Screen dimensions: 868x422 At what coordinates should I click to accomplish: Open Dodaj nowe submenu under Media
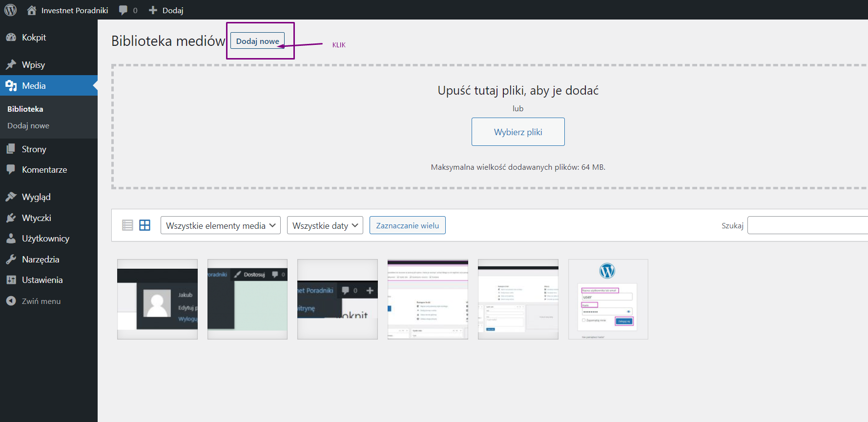pyautogui.click(x=28, y=126)
